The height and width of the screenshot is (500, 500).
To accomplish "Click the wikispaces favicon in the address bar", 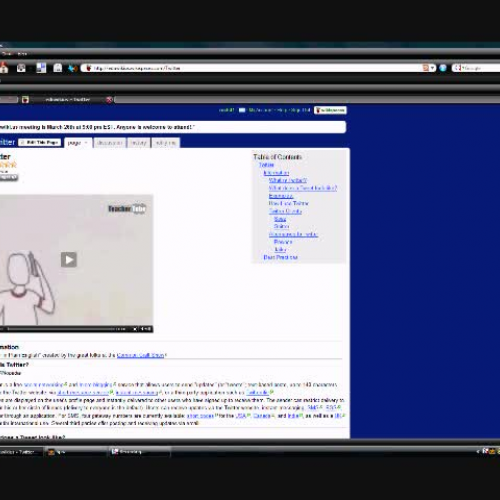I will [x=89, y=68].
